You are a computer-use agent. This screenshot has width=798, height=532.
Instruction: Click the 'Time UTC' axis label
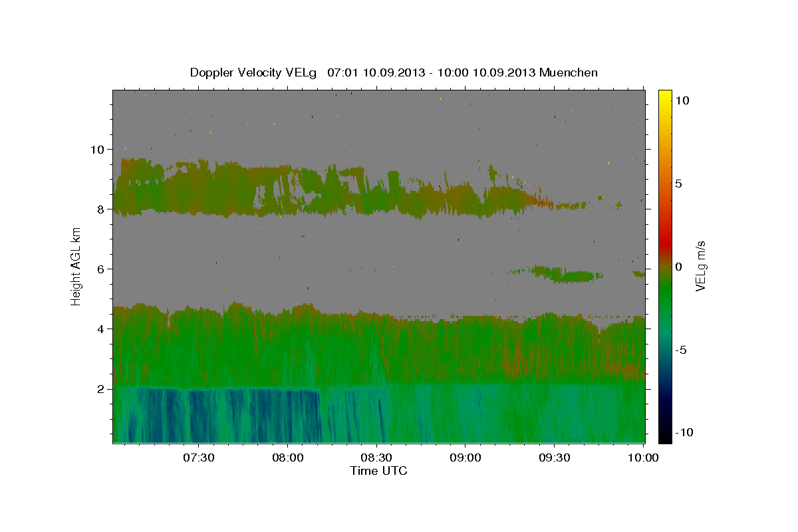378,471
